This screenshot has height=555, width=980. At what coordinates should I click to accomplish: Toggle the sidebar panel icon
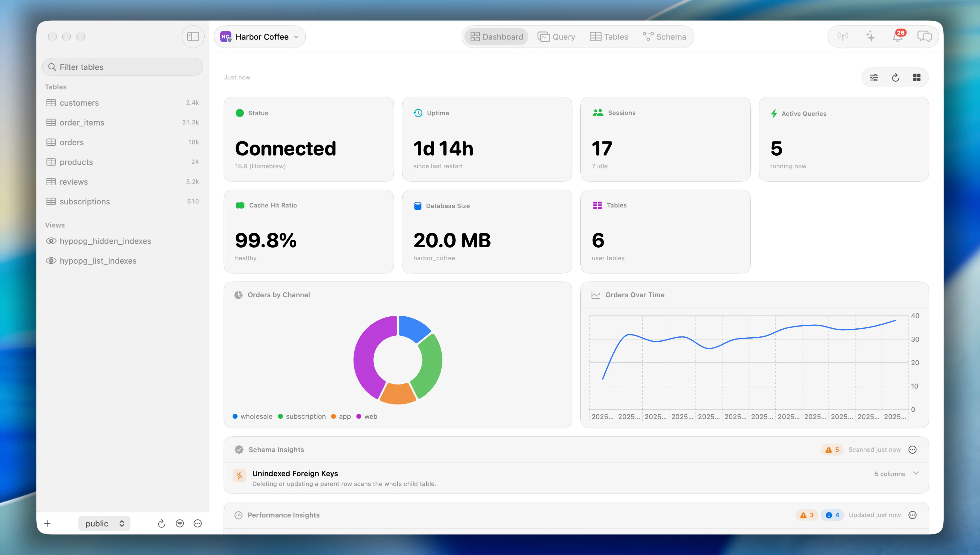pyautogui.click(x=193, y=37)
